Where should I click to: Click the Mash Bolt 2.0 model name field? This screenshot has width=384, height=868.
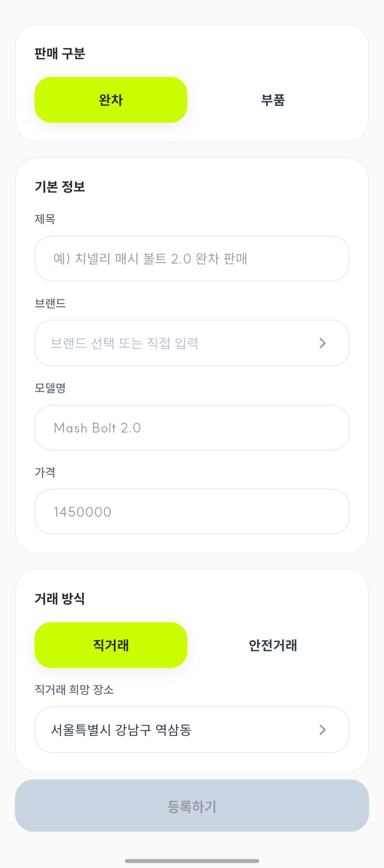click(192, 428)
